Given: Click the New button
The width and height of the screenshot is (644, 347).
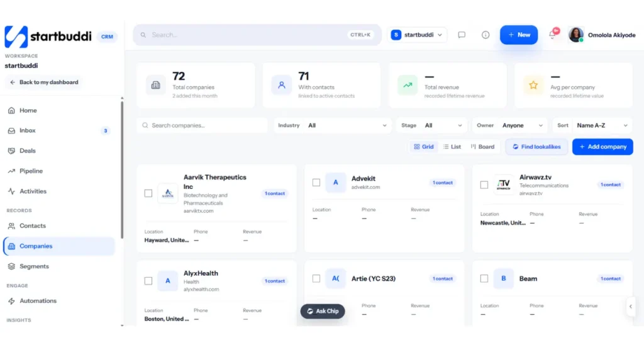Looking at the screenshot, I should (519, 35).
